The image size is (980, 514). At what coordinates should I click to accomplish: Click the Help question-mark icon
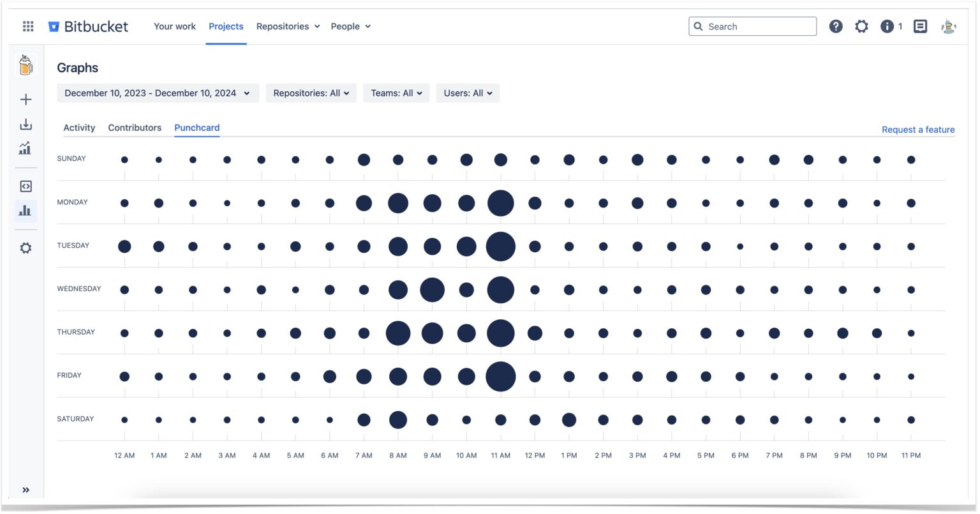836,26
